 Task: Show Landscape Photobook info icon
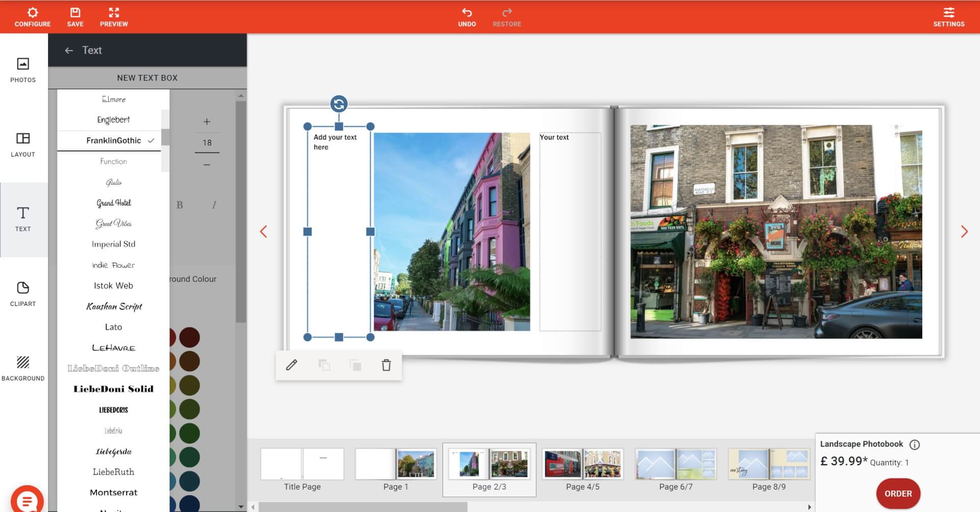[915, 445]
